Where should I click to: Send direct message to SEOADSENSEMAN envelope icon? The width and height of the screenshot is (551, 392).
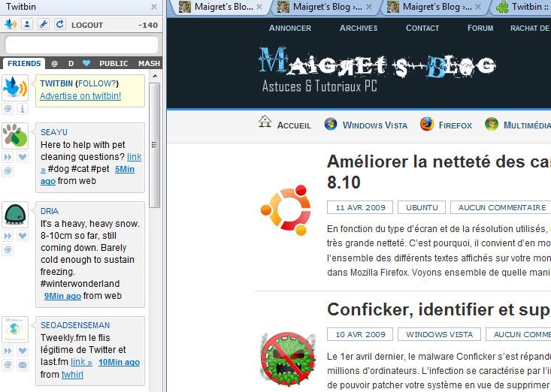(x=22, y=365)
